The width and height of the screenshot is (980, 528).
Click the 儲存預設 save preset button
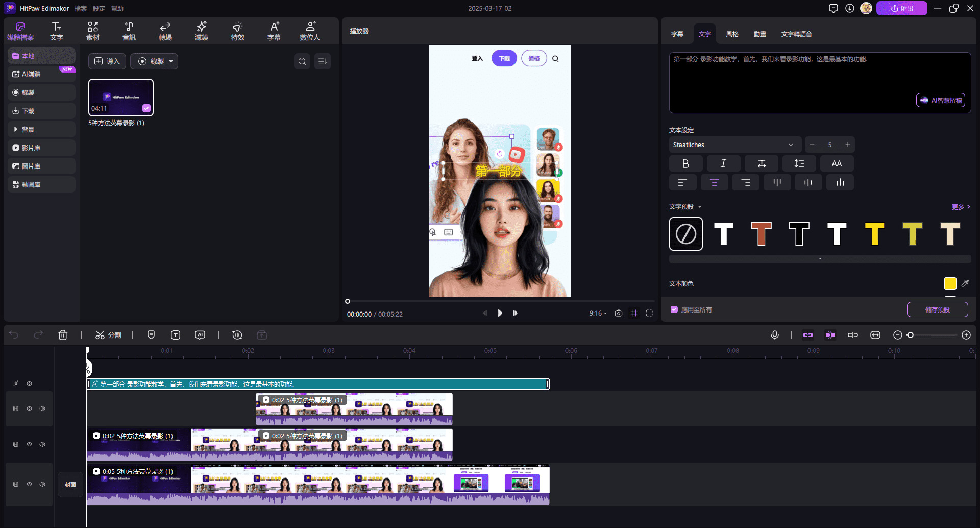click(937, 309)
